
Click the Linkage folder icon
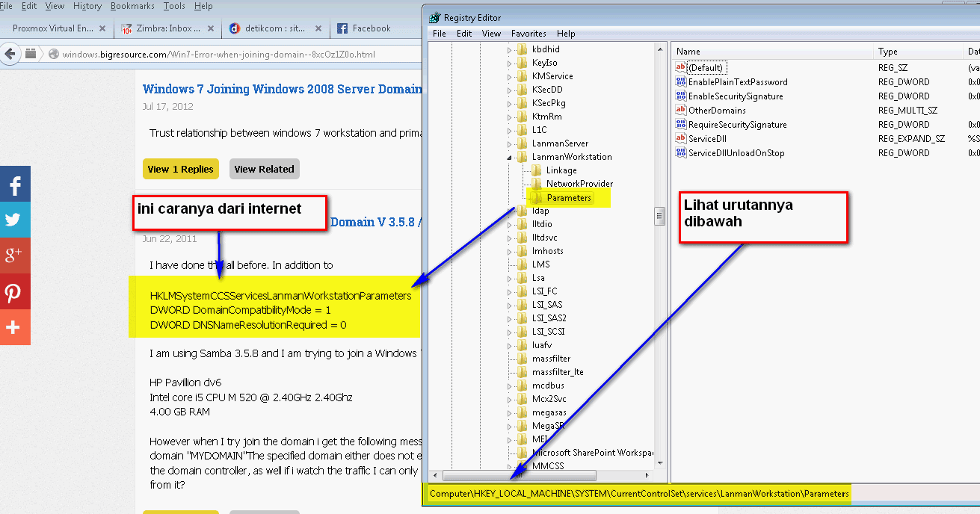click(536, 170)
